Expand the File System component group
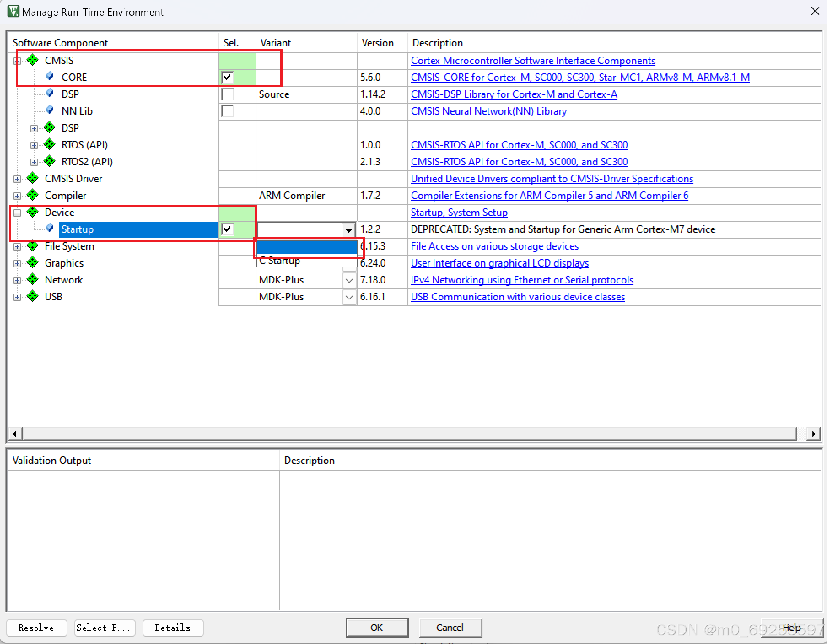Image resolution: width=827 pixels, height=644 pixels. (x=17, y=246)
